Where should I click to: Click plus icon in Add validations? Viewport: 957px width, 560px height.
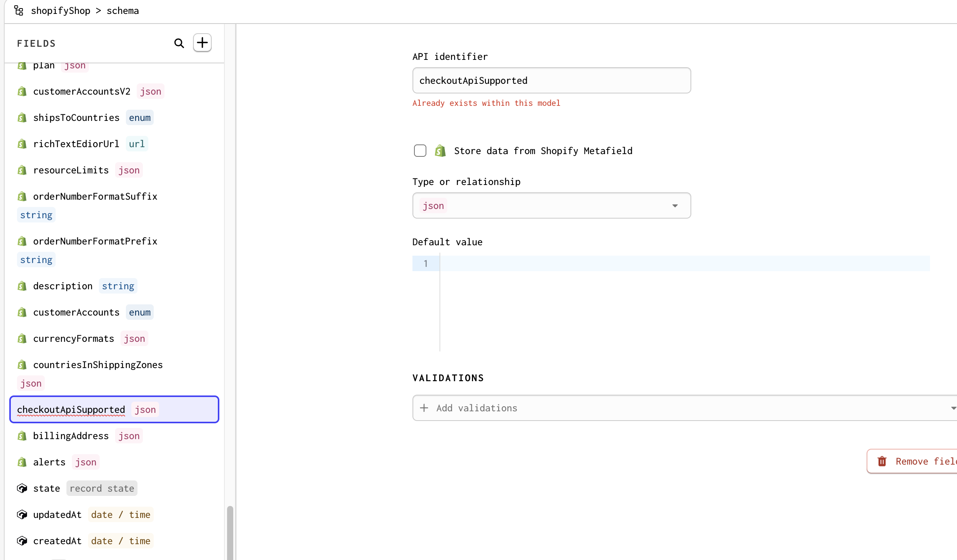point(424,408)
